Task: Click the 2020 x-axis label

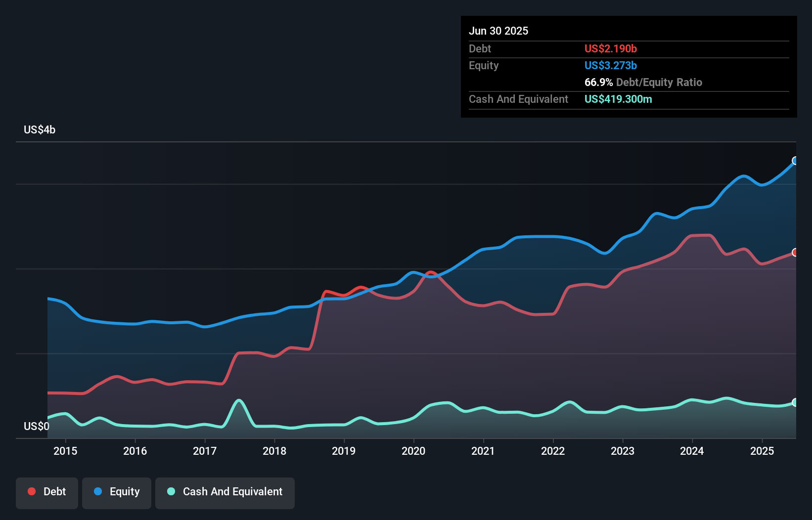Action: tap(413, 451)
